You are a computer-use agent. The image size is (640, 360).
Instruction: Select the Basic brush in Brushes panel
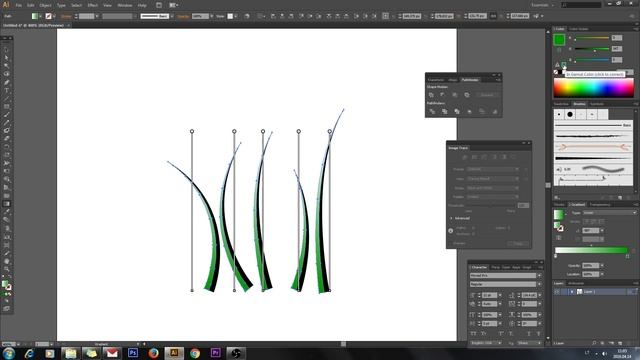pyautogui.click(x=593, y=125)
